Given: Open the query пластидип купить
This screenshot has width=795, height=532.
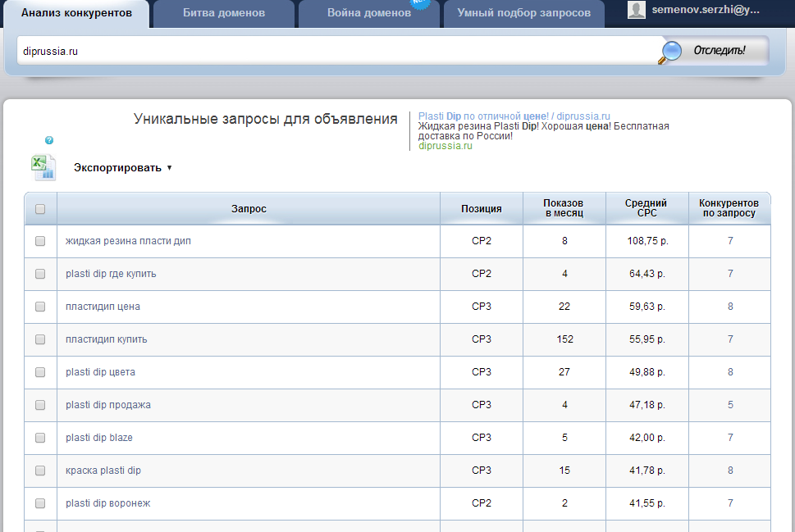Looking at the screenshot, I should coord(107,339).
